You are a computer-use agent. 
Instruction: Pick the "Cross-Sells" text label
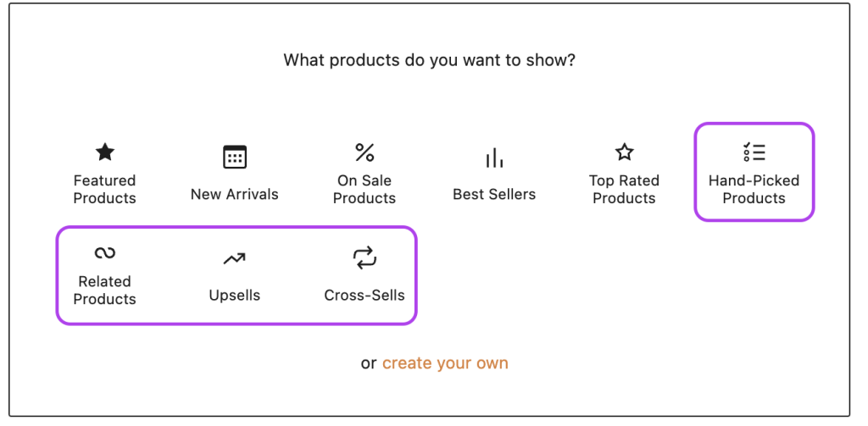click(364, 296)
